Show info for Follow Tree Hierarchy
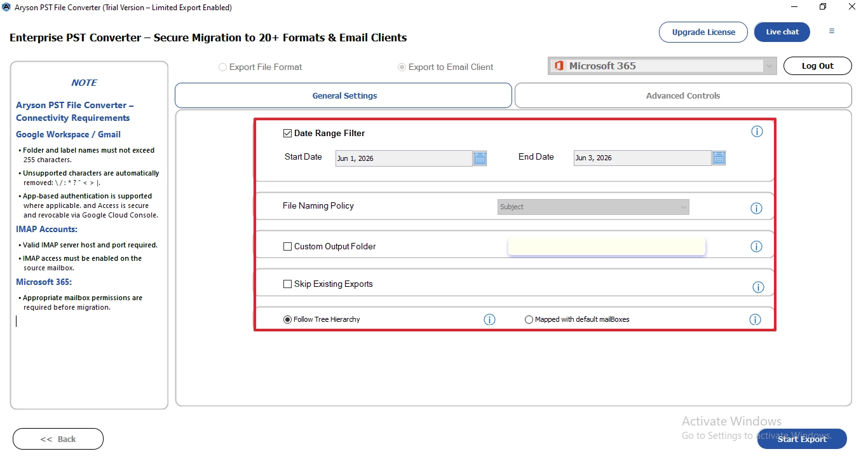This screenshot has height=463, width=868. tap(489, 319)
